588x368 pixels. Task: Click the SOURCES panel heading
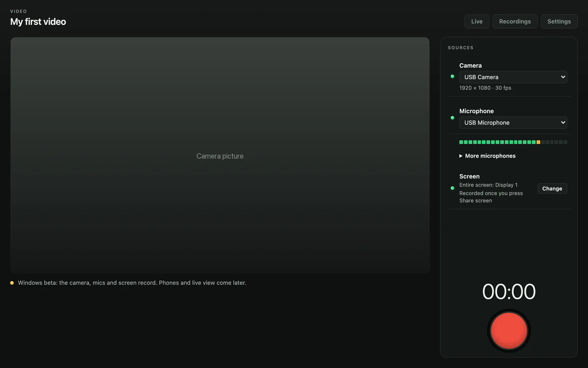(461, 48)
